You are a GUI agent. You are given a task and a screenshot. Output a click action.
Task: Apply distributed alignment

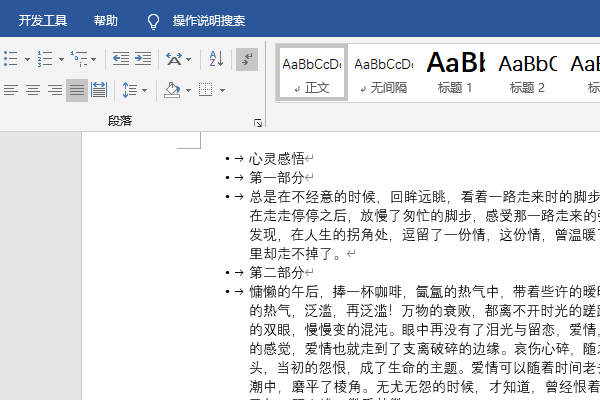(x=99, y=90)
